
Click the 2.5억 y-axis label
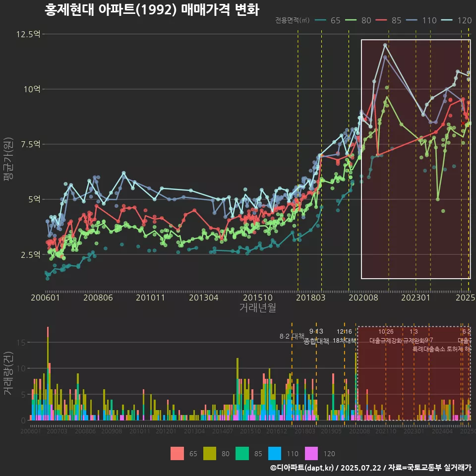(30, 255)
